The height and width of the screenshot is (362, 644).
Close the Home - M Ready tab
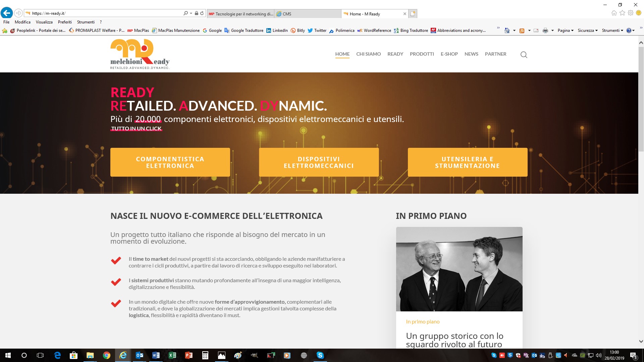(405, 14)
